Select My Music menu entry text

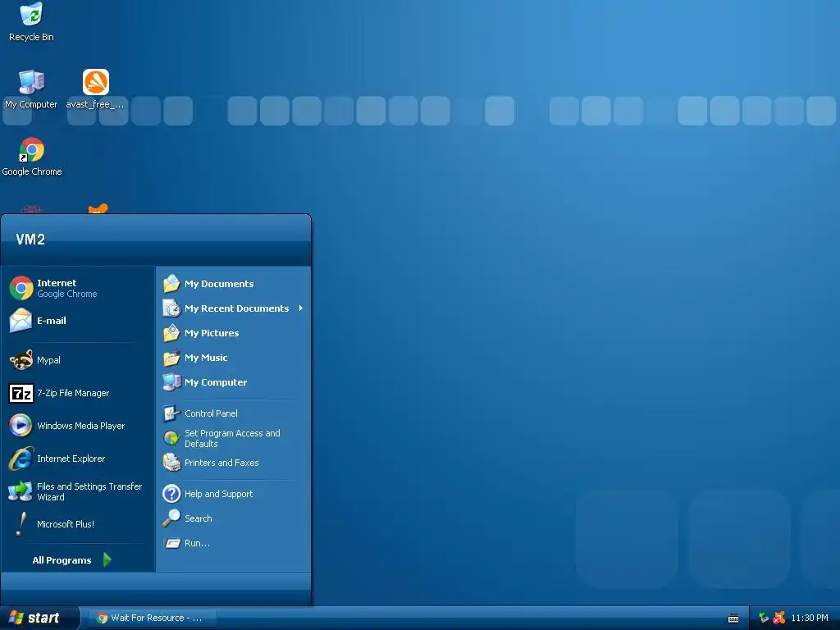point(206,358)
